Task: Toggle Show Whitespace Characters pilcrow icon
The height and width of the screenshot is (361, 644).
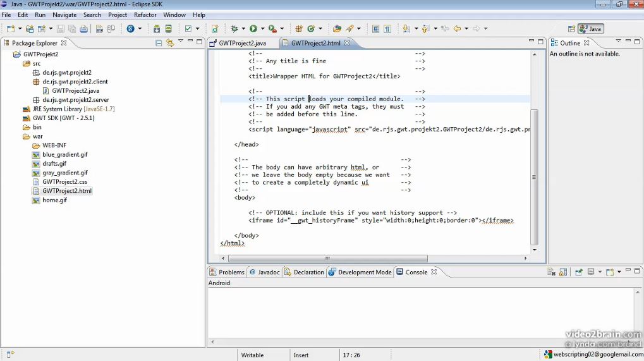Action: tap(387, 28)
